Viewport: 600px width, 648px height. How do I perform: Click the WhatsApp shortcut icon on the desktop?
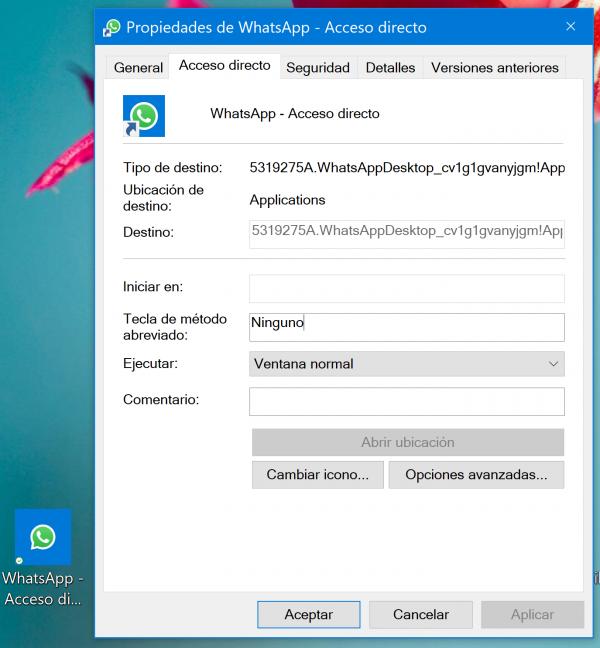tap(43, 537)
